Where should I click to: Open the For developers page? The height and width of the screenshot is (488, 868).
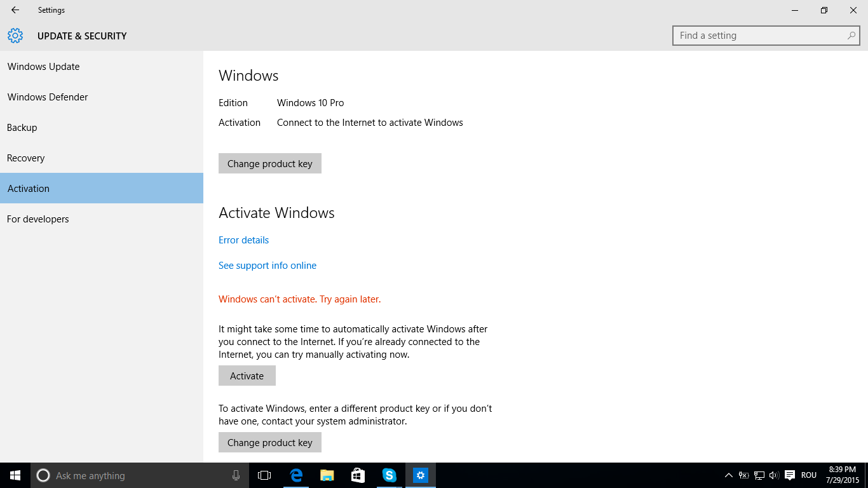tap(102, 219)
